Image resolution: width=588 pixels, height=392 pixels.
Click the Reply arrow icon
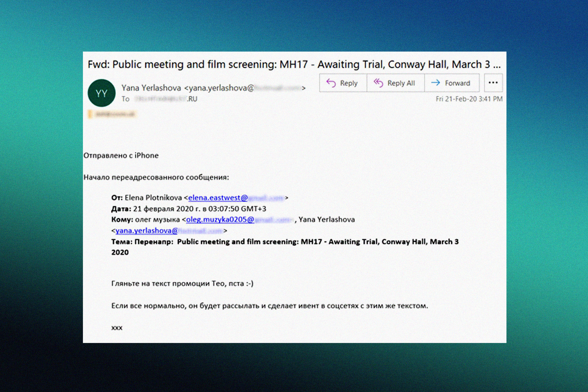coord(331,83)
